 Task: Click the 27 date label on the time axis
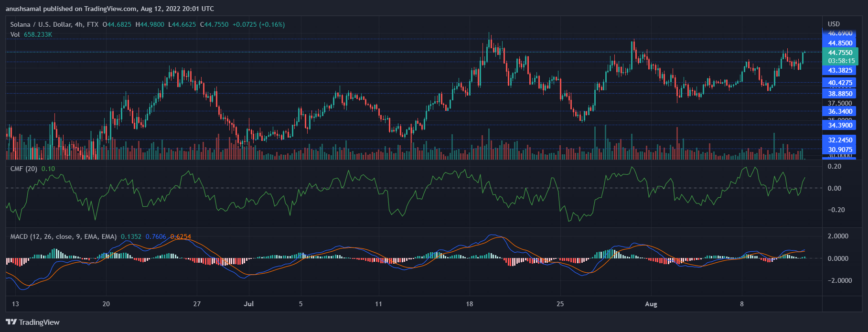(x=197, y=304)
